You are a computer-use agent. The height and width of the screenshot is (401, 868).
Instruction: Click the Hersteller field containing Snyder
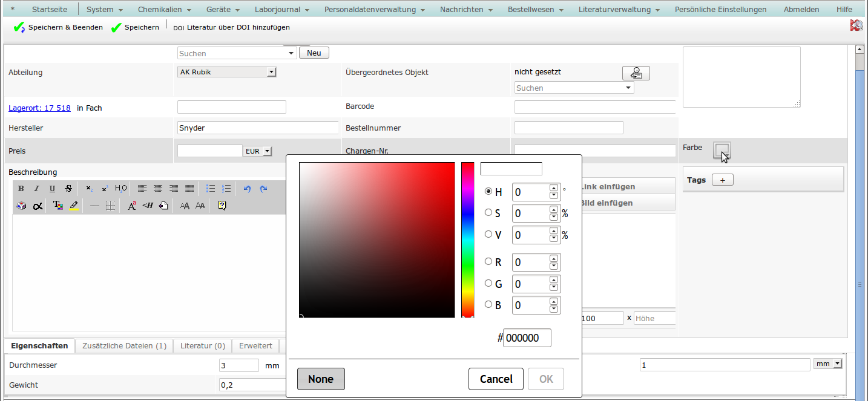tap(257, 128)
